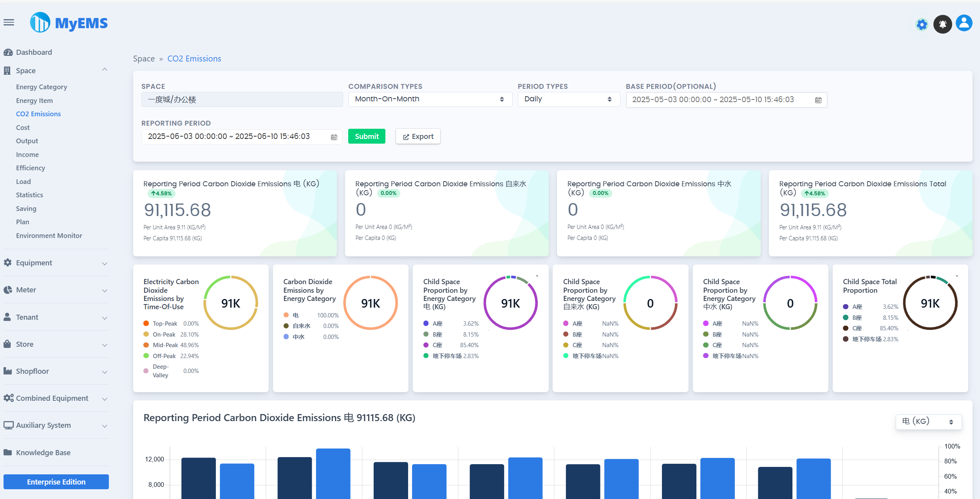Image resolution: width=980 pixels, height=499 pixels.
Task: Toggle 自来水 legend in Energy Category chart
Action: 301,326
